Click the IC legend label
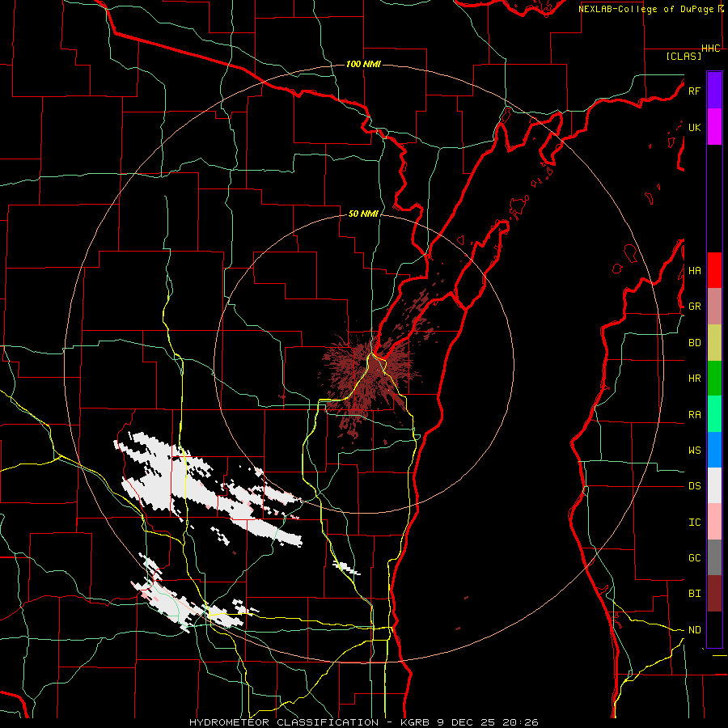Viewport: 728px width, 728px height. point(694,523)
